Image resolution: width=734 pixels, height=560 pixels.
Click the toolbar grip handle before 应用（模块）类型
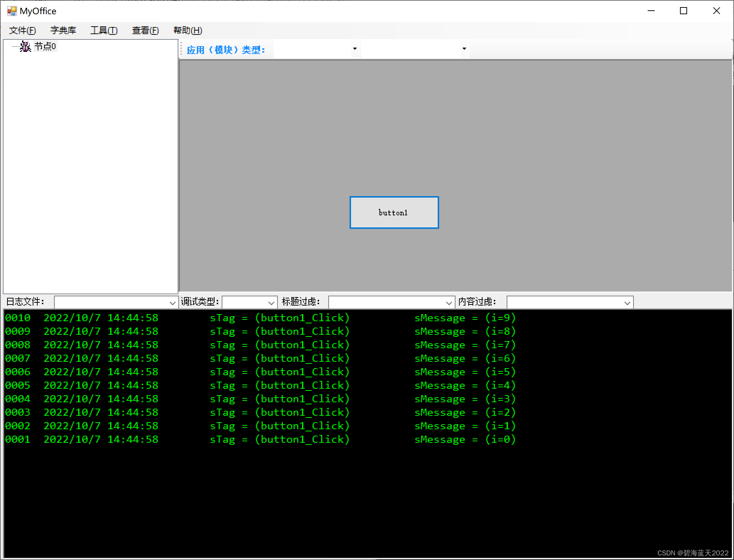pos(182,49)
